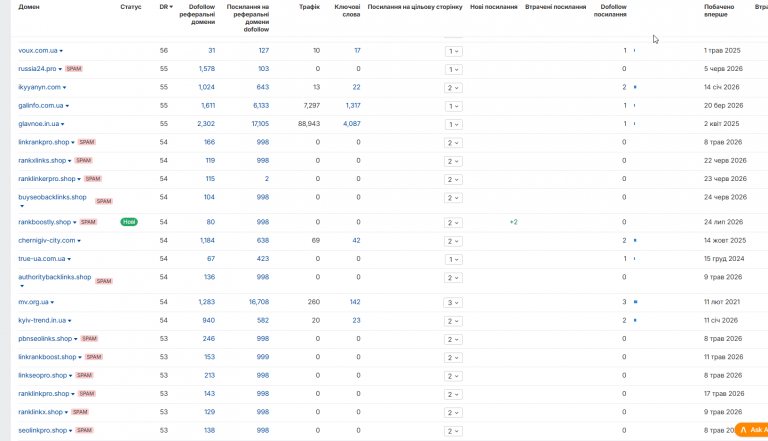
Task: Click 'Побачено вперше' column header
Action: tap(719, 11)
